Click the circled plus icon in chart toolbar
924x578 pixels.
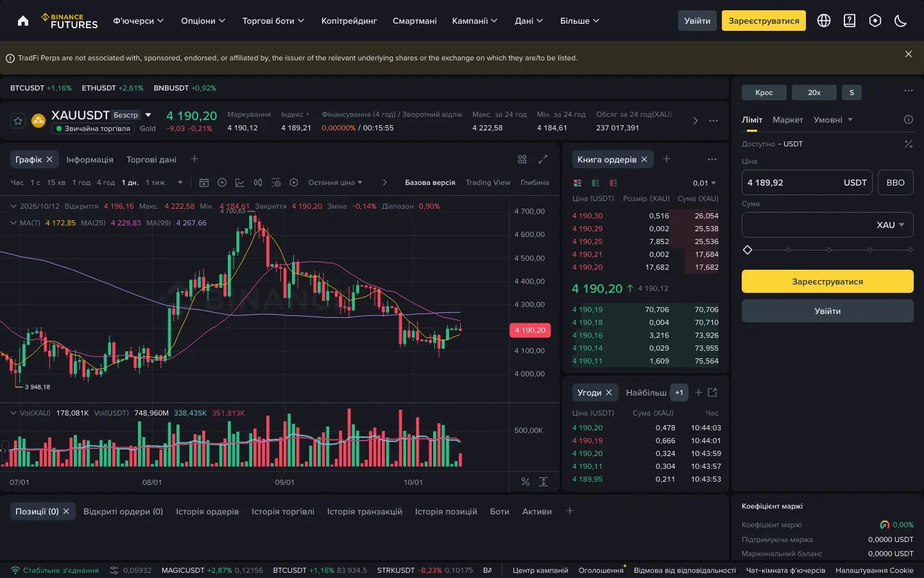pyautogui.click(x=222, y=182)
